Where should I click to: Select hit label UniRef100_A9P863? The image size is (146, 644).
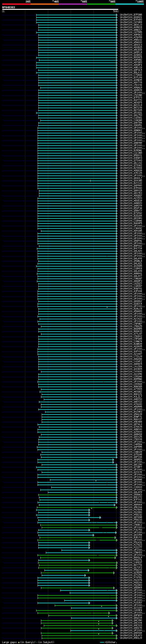click(x=131, y=35)
